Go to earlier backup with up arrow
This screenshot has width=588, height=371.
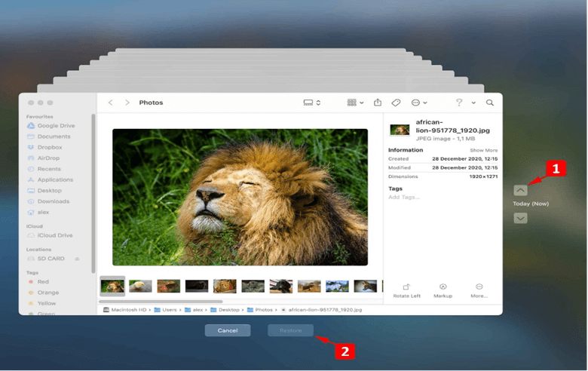click(520, 190)
